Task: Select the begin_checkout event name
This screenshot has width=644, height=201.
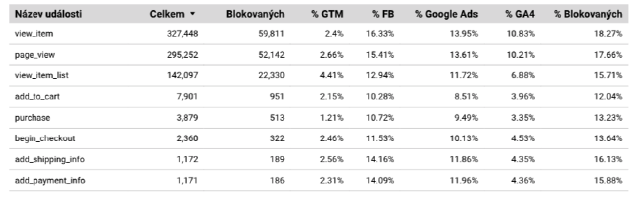Action: click(x=45, y=139)
